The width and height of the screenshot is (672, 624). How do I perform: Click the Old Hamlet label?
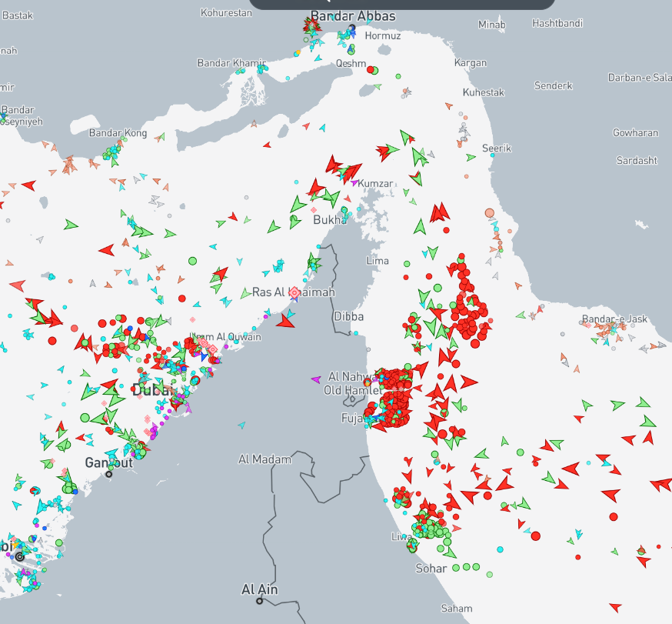click(x=352, y=390)
